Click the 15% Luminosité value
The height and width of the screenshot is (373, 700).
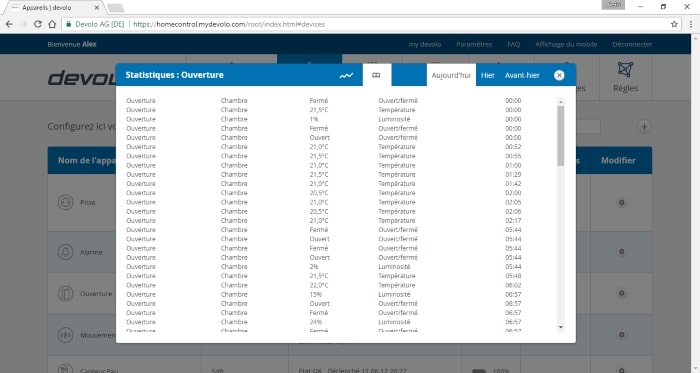315,294
